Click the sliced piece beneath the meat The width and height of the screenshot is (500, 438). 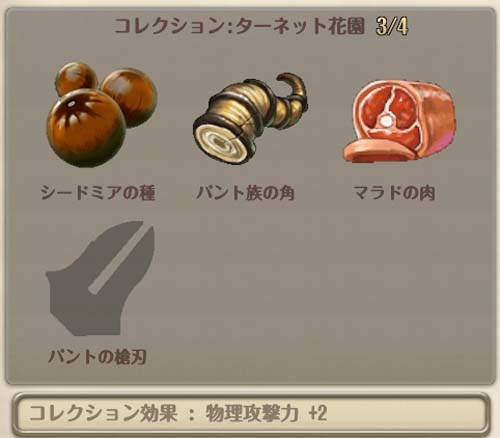pos(379,151)
